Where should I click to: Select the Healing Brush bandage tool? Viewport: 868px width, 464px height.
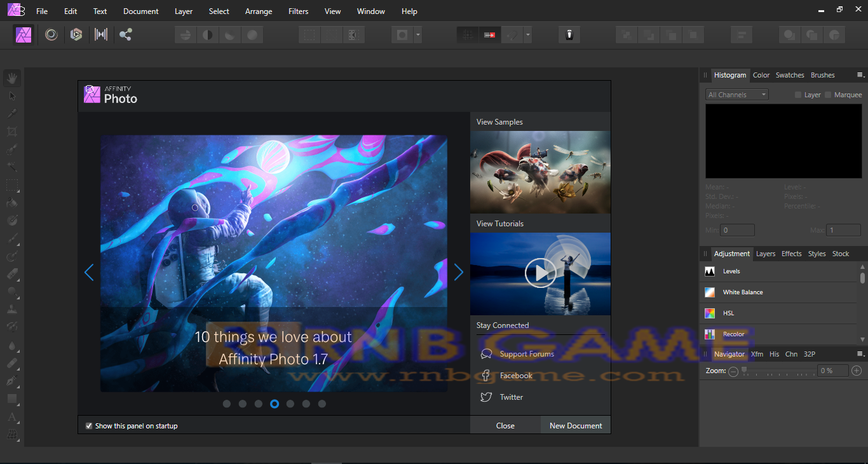(12, 363)
